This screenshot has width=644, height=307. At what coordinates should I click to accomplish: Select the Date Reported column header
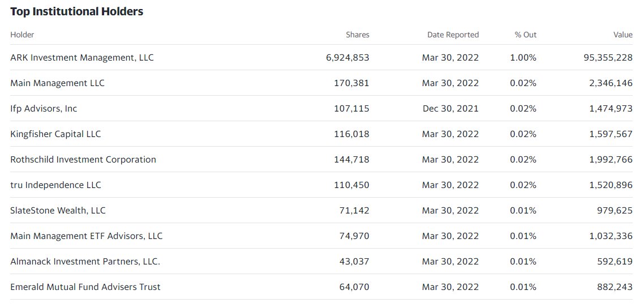pos(453,35)
